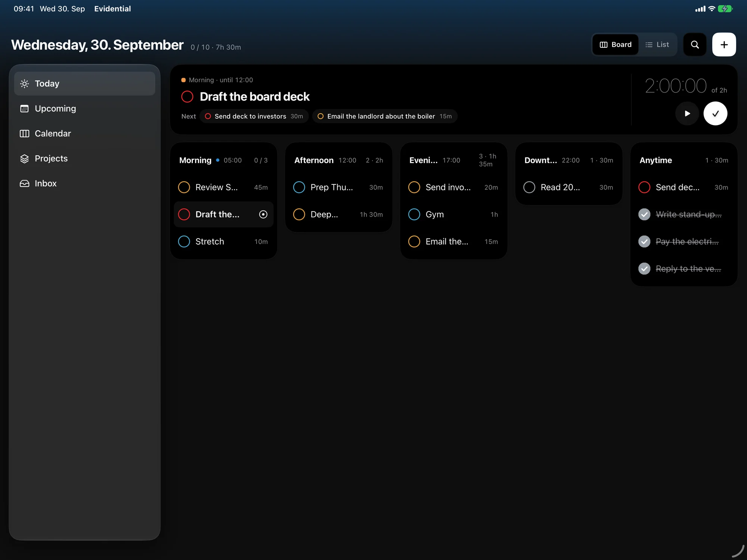Switch to Board view
Image resolution: width=747 pixels, height=560 pixels.
tap(616, 44)
